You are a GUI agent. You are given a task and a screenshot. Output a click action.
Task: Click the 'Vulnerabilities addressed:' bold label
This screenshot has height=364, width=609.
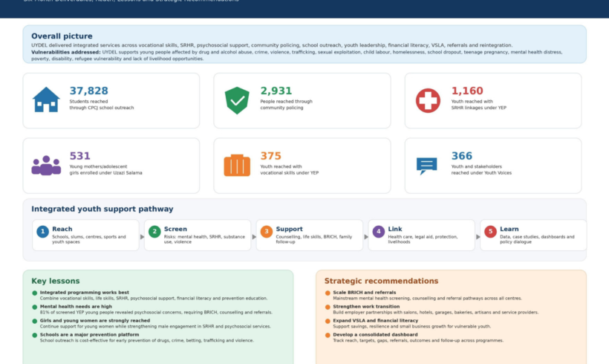tap(65, 52)
